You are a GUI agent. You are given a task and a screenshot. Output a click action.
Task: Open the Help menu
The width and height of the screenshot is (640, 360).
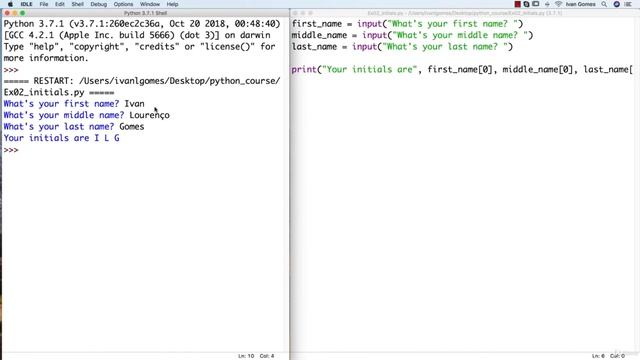coord(172,4)
